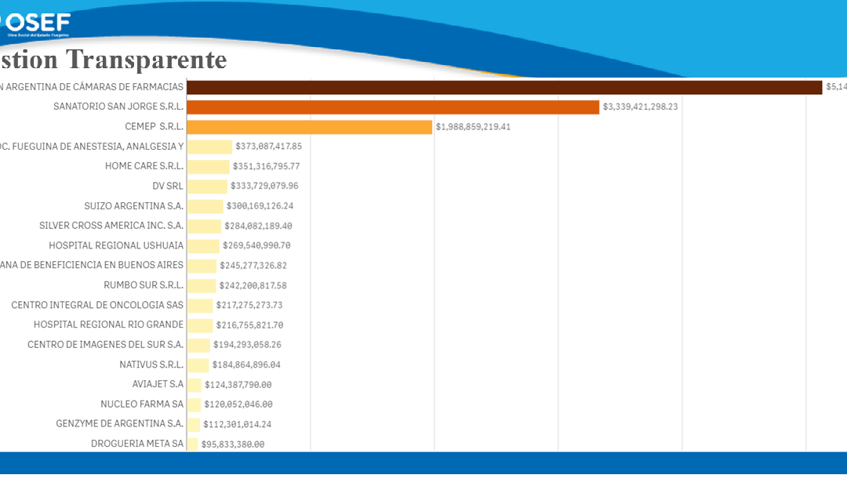Image resolution: width=847 pixels, height=504 pixels.
Task: Click the value $284,082,189.40
Action: click(258, 226)
